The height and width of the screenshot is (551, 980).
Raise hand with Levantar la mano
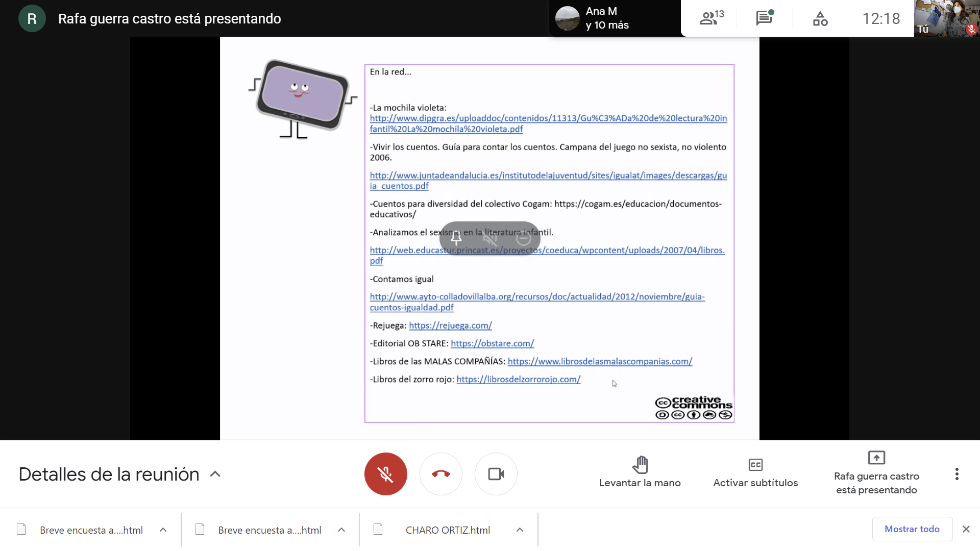(x=640, y=473)
